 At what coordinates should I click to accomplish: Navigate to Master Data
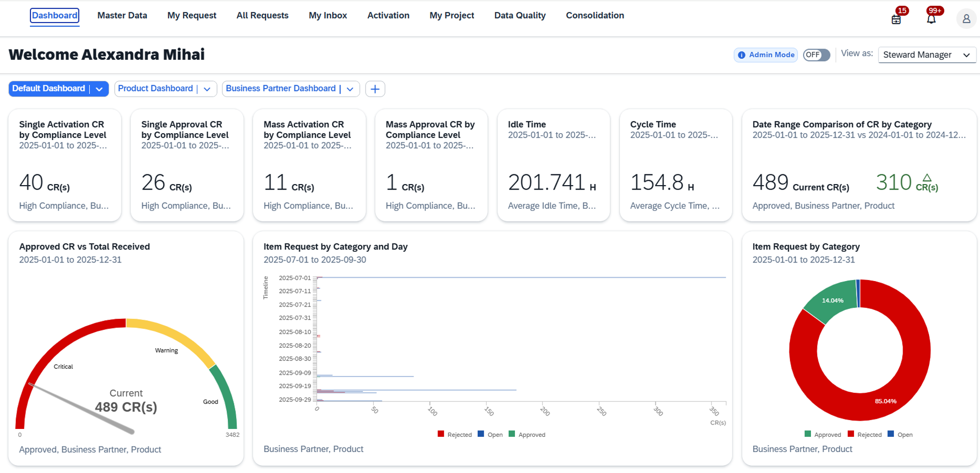tap(122, 15)
